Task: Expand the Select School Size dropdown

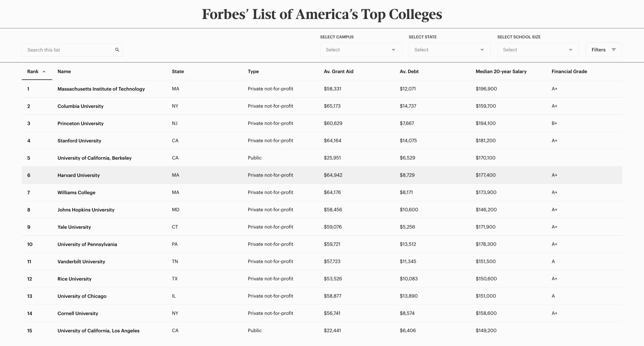Action: [538, 50]
